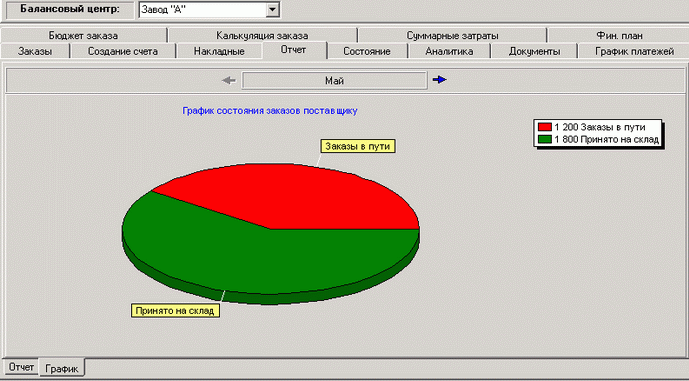
Task: Click the chart title График состояния заказов поставщику
Action: coord(270,111)
